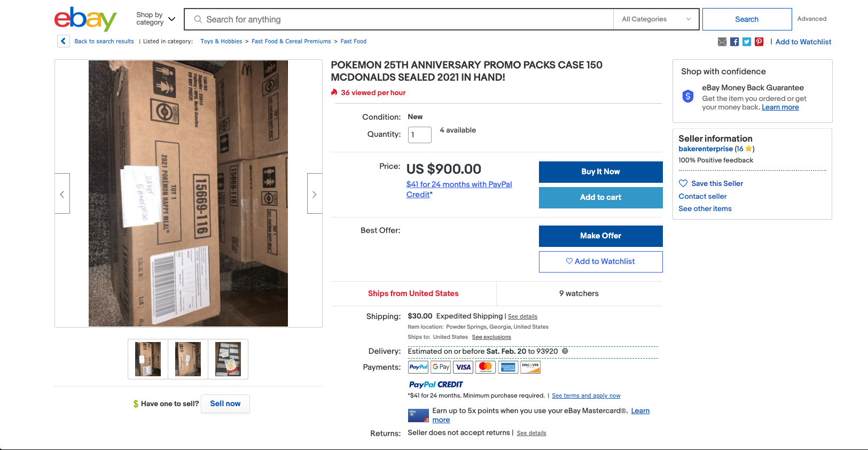
Task: Click the quantity input field
Action: [419, 135]
